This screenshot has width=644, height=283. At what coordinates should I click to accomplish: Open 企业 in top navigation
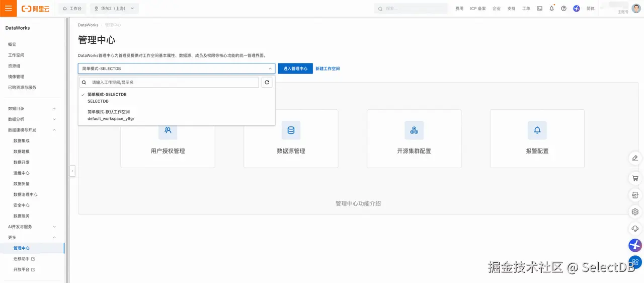coord(497,9)
